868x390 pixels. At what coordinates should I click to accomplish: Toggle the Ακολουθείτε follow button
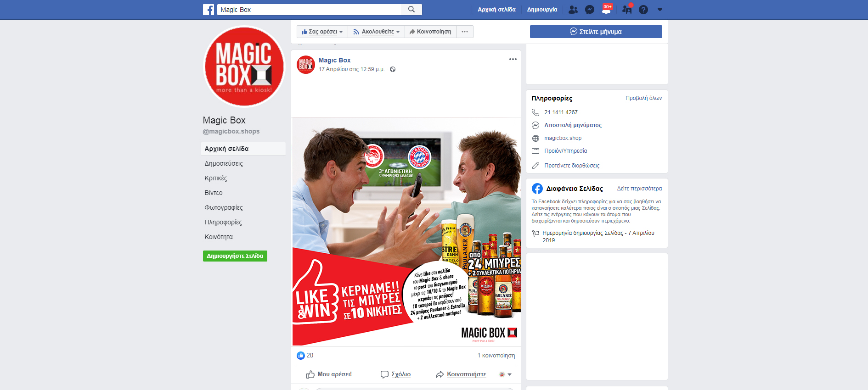(x=376, y=32)
